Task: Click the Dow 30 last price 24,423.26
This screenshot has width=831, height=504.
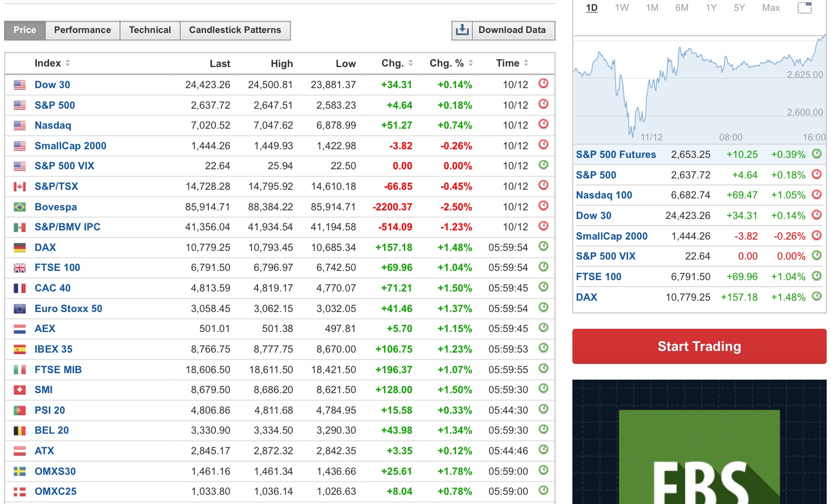Action: coord(208,85)
